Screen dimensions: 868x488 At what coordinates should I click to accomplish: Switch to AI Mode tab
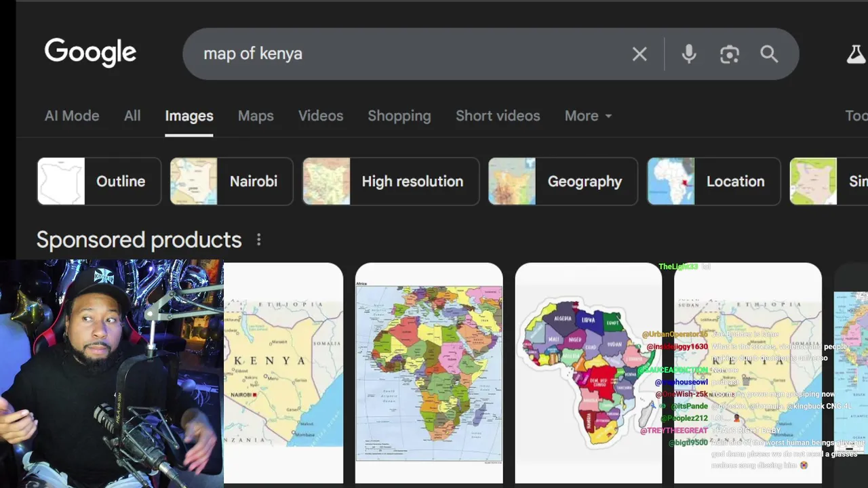pos(72,116)
